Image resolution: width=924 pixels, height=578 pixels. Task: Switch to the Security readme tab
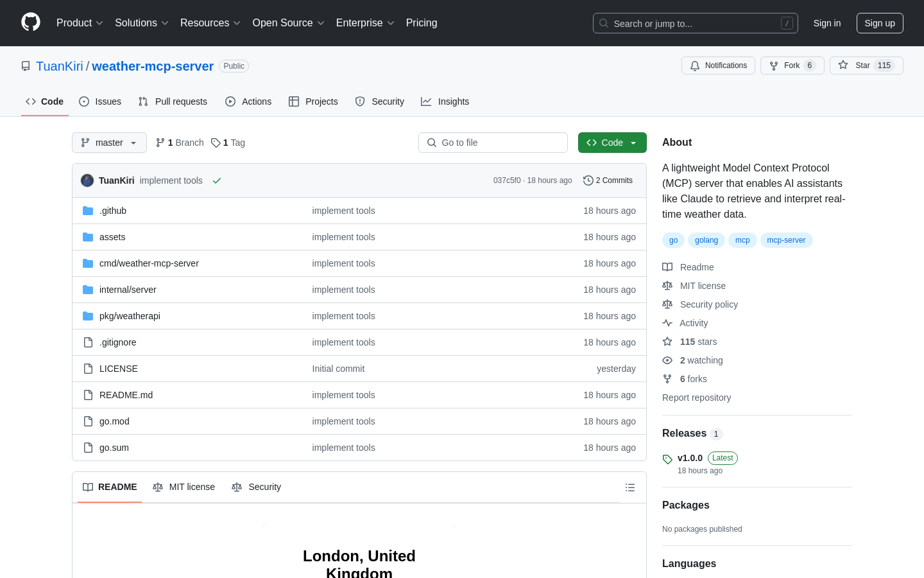(256, 487)
